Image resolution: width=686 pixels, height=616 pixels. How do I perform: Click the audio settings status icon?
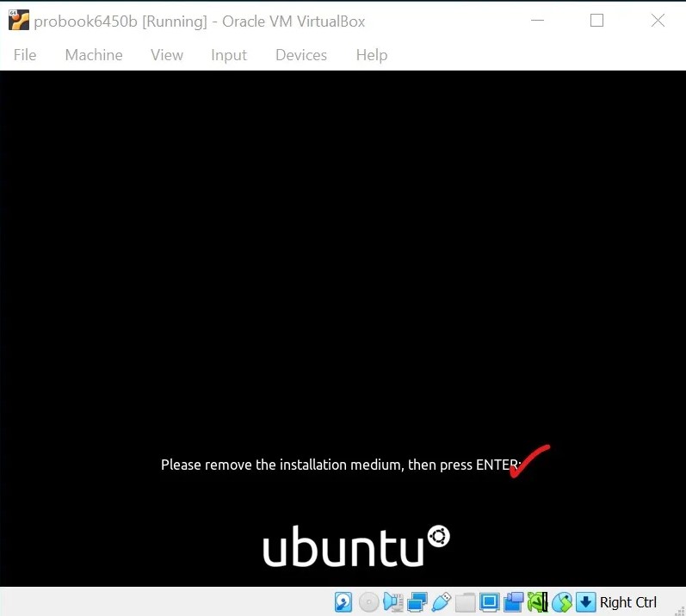(393, 602)
